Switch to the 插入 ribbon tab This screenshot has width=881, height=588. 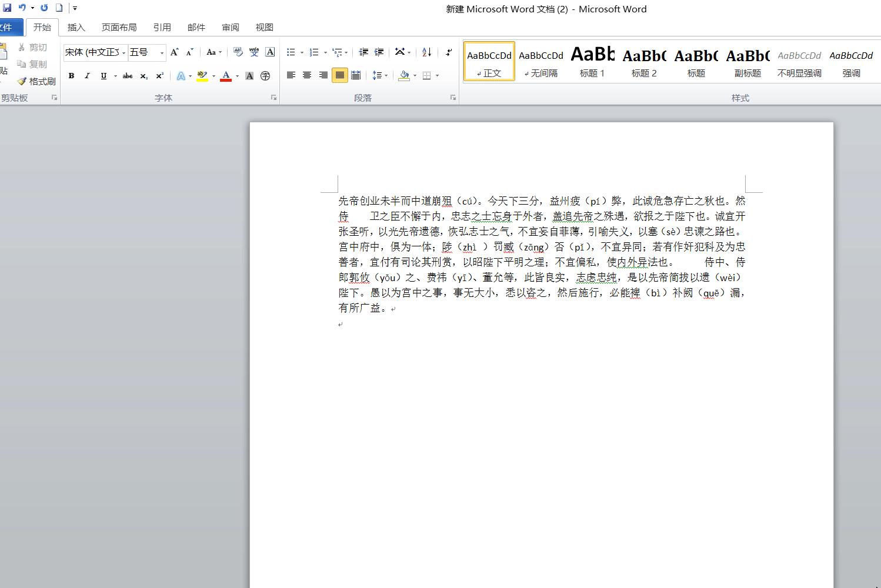click(x=76, y=27)
